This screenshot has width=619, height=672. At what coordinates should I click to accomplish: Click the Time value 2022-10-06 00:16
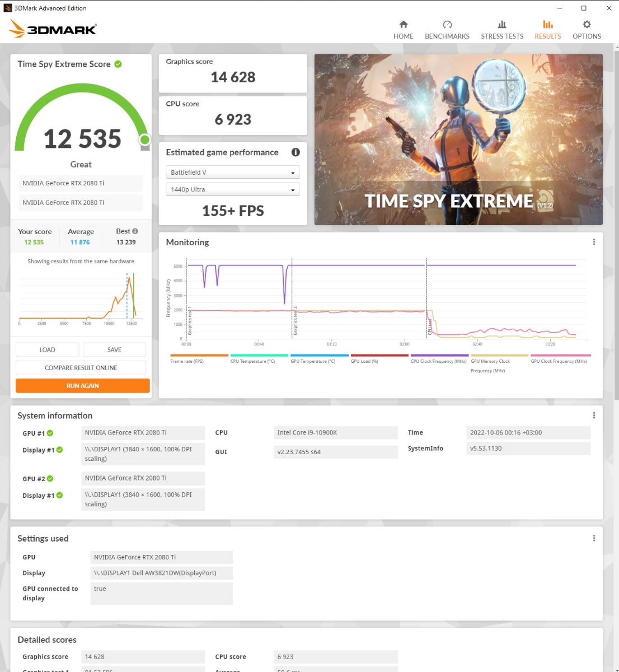[x=528, y=432]
